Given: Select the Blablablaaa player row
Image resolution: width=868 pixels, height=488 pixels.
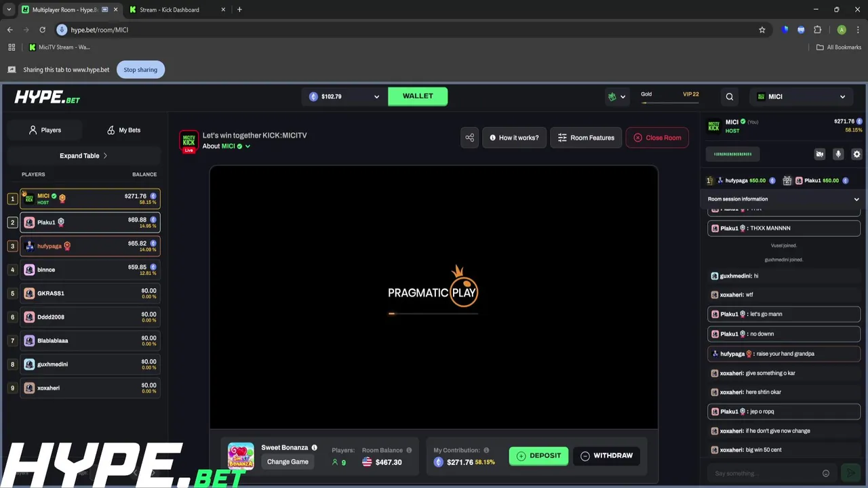Looking at the screenshot, I should click(90, 341).
